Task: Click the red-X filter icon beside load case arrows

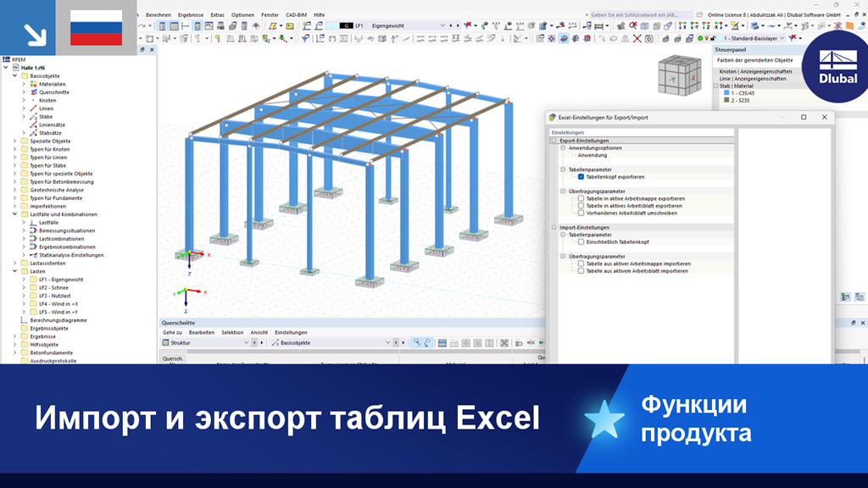Action: click(467, 25)
